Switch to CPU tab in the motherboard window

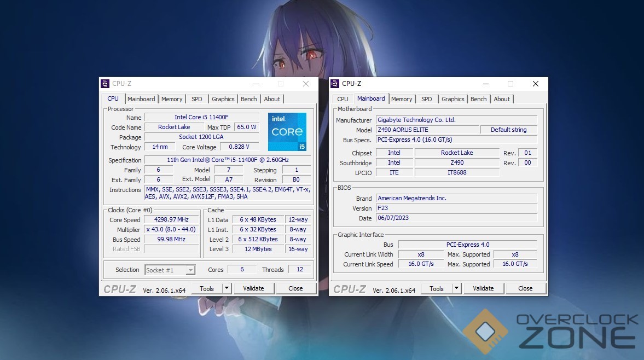pos(343,99)
